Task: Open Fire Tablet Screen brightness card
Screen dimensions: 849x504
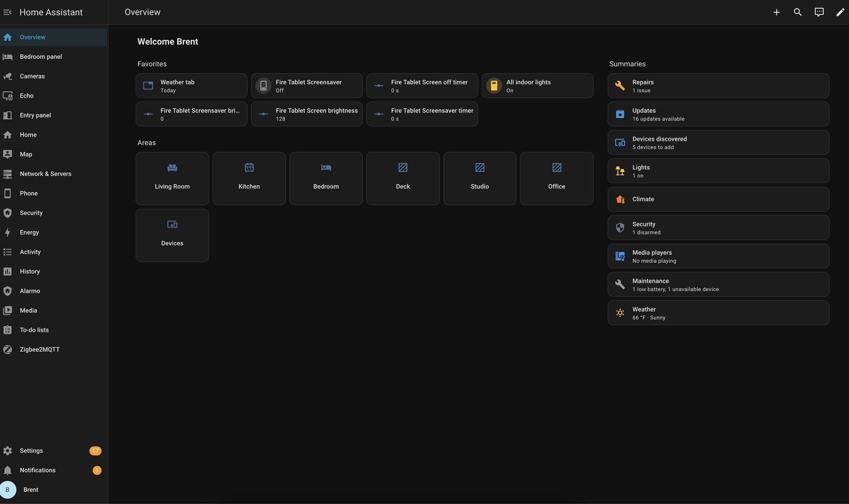Action: point(307,114)
